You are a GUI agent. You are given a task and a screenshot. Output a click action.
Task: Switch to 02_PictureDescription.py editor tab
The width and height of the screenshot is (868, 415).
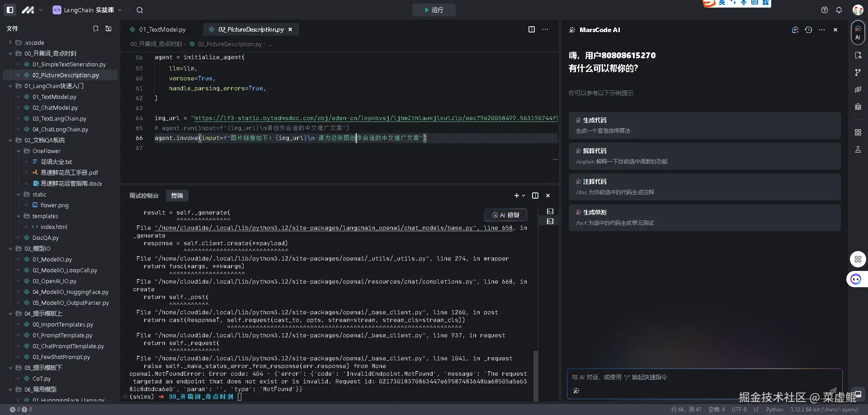click(250, 29)
